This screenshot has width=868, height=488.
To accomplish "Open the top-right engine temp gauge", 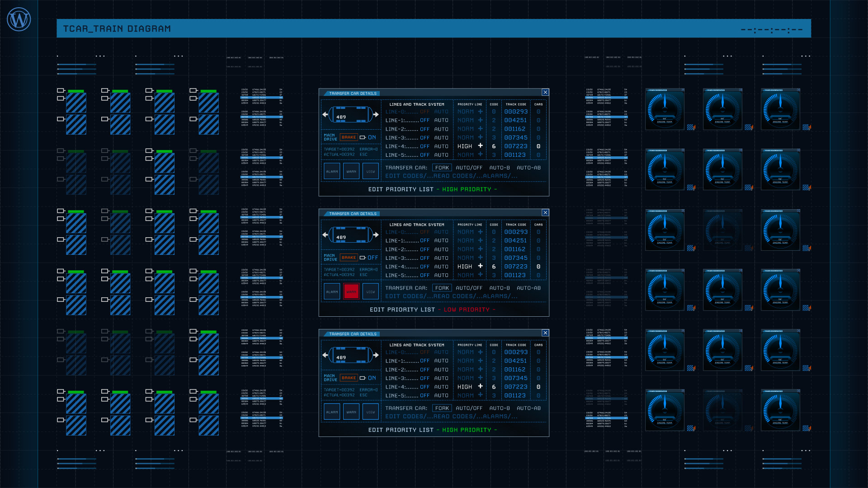I will tap(780, 110).
